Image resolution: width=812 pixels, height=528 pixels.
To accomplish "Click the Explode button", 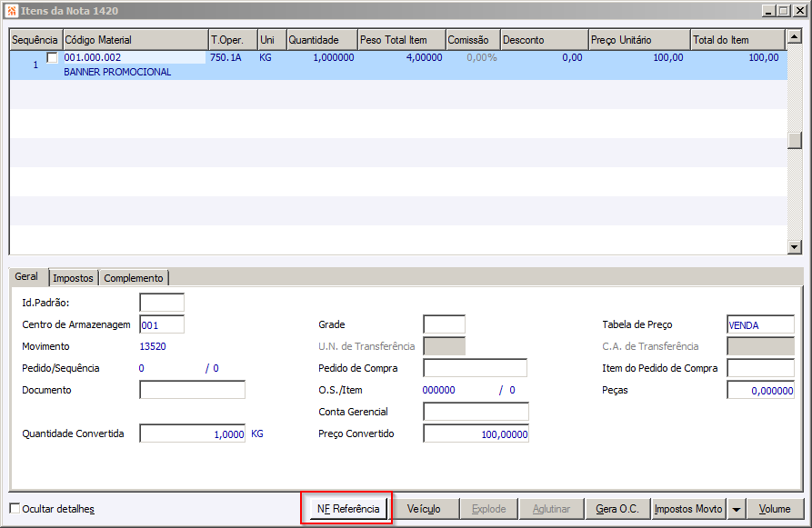I will click(489, 509).
